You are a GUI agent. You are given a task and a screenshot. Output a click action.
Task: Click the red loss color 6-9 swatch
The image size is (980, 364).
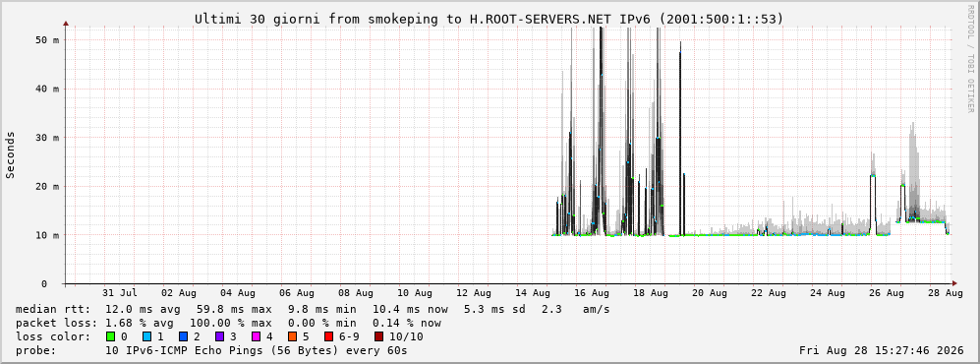click(329, 336)
